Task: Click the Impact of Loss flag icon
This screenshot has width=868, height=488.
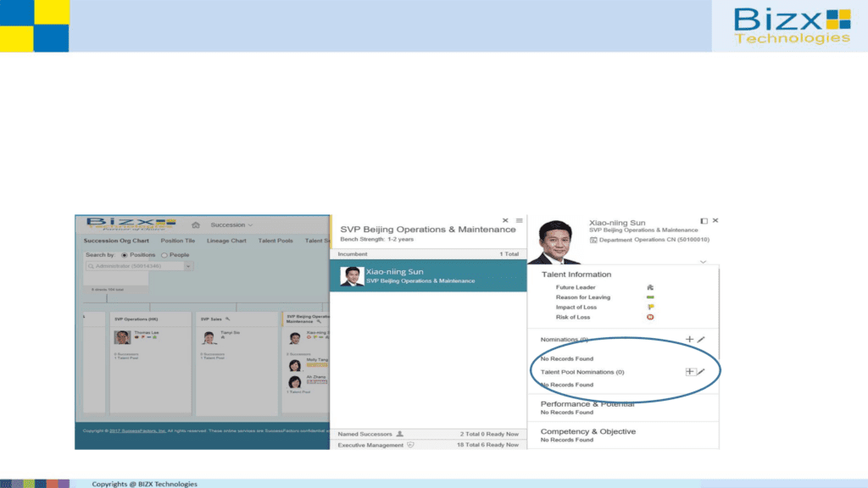Action: click(650, 307)
